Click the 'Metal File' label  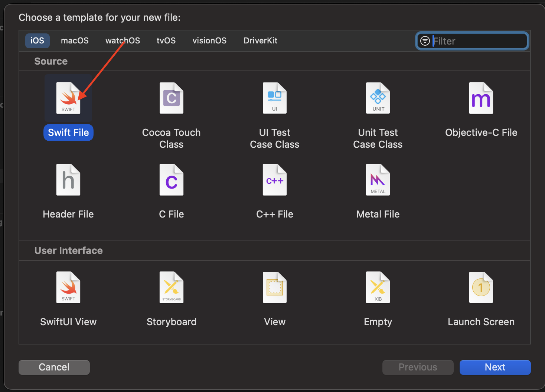click(x=378, y=214)
